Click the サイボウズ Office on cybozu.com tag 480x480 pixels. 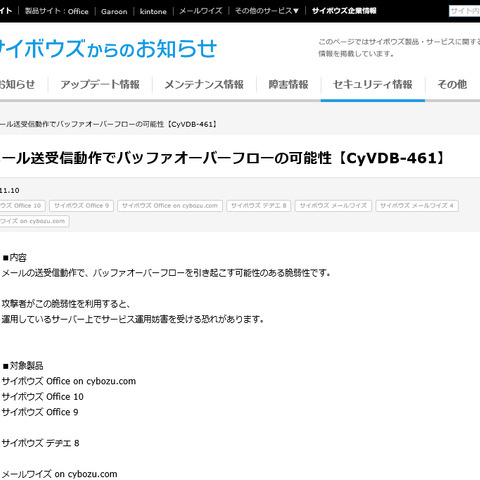pyautogui.click(x=170, y=206)
